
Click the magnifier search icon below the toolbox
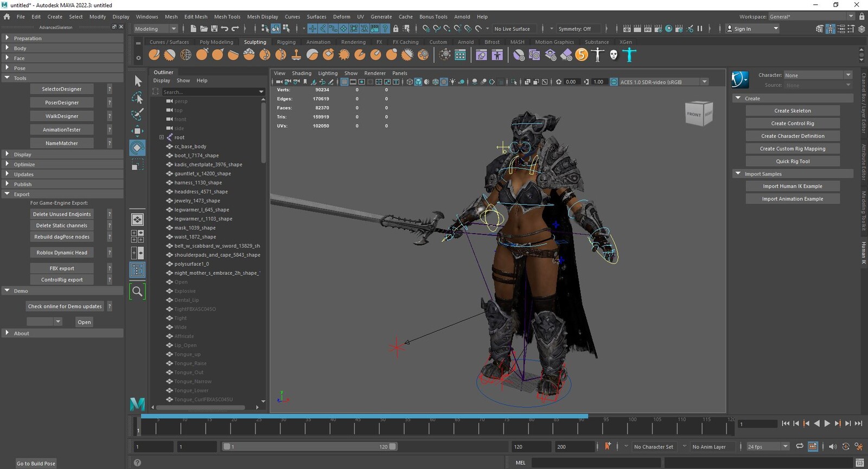coord(138,292)
